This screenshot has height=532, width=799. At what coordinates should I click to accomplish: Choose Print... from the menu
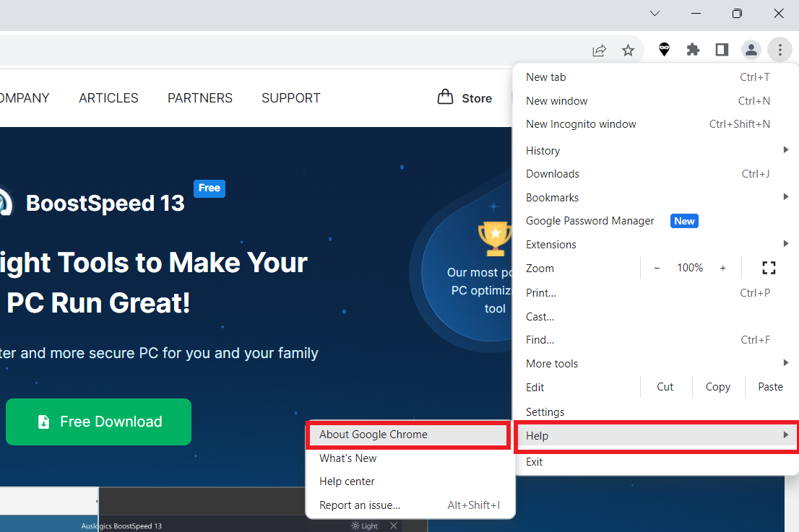point(655,293)
